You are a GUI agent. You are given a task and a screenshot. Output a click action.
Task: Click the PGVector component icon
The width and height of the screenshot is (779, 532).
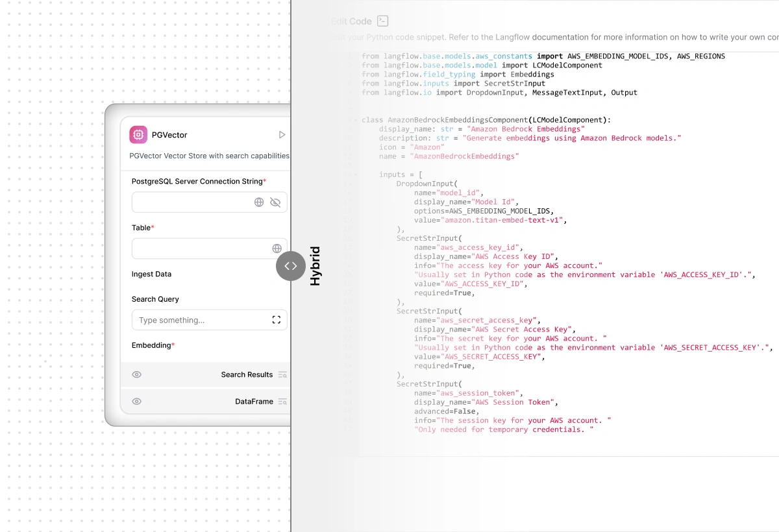pos(138,134)
